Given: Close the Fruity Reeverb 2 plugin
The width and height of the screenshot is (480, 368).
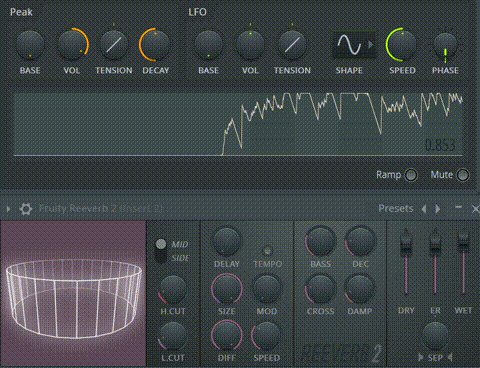Looking at the screenshot, I should 475,209.
